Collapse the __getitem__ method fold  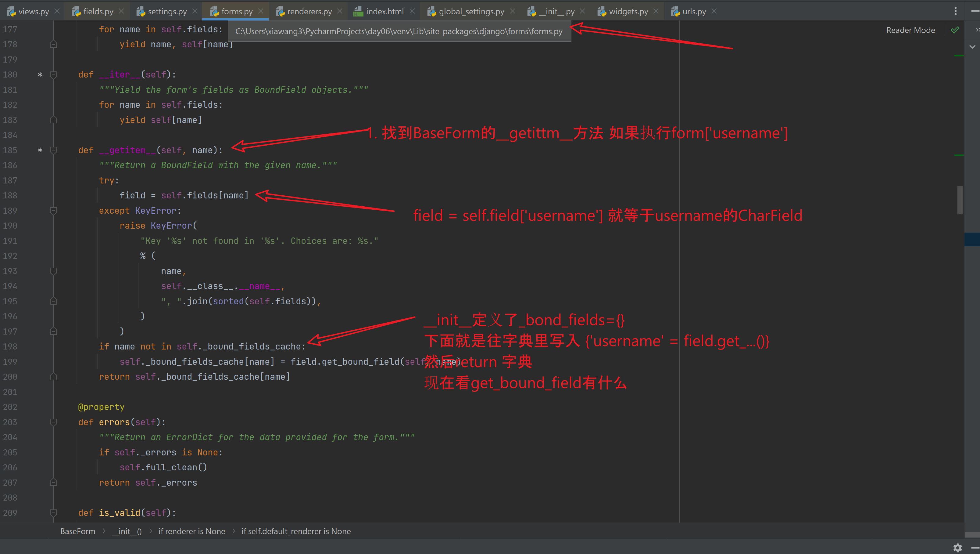coord(54,150)
